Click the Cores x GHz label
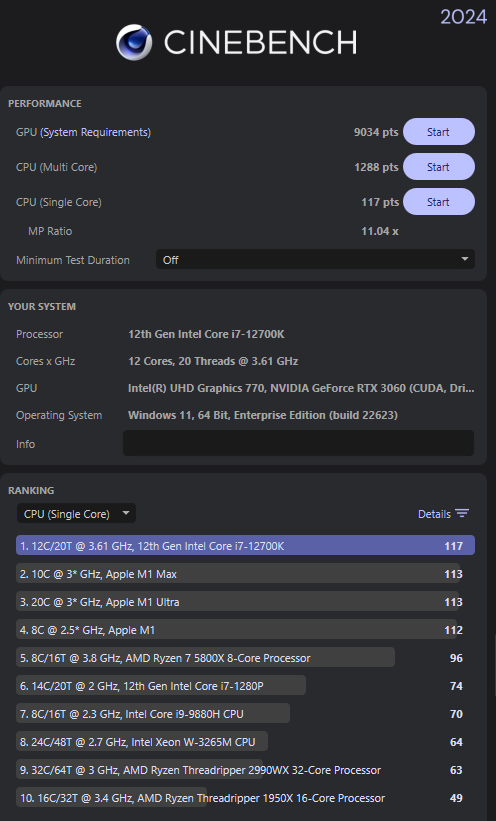The width and height of the screenshot is (496, 821). tap(46, 361)
